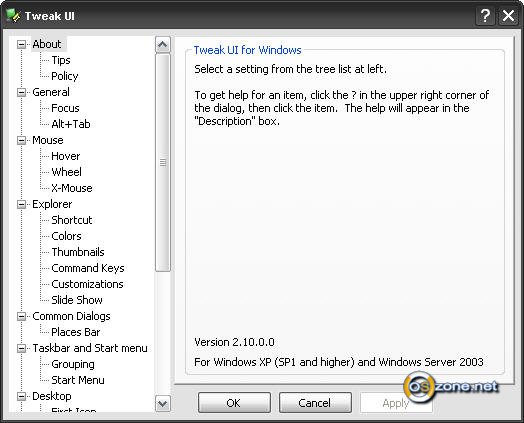Click the help question mark button

[485, 16]
